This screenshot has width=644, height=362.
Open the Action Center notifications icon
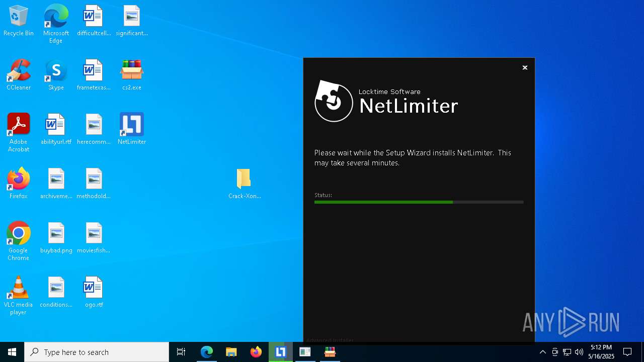coord(627,352)
